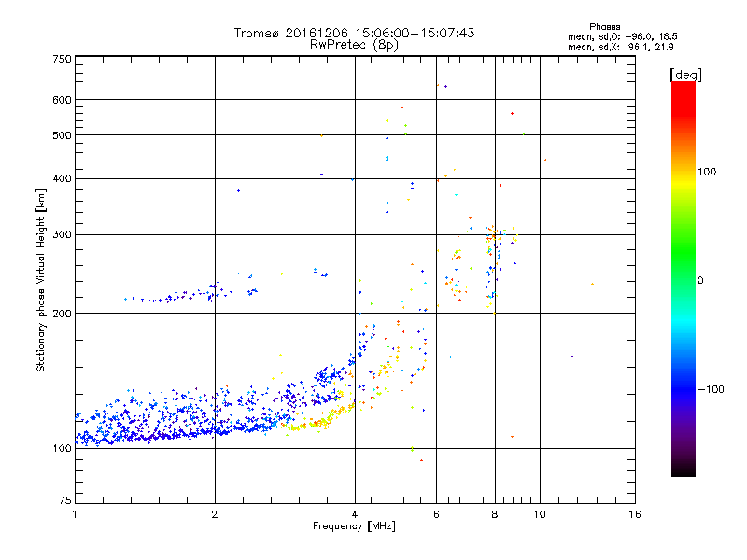
Task: Click the x-axis label '8'
Action: (495, 514)
